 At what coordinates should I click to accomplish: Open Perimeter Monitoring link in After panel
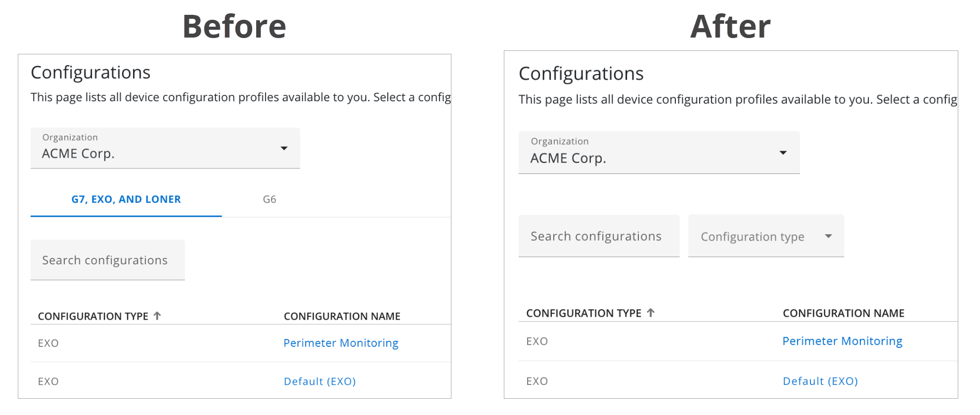tap(842, 341)
